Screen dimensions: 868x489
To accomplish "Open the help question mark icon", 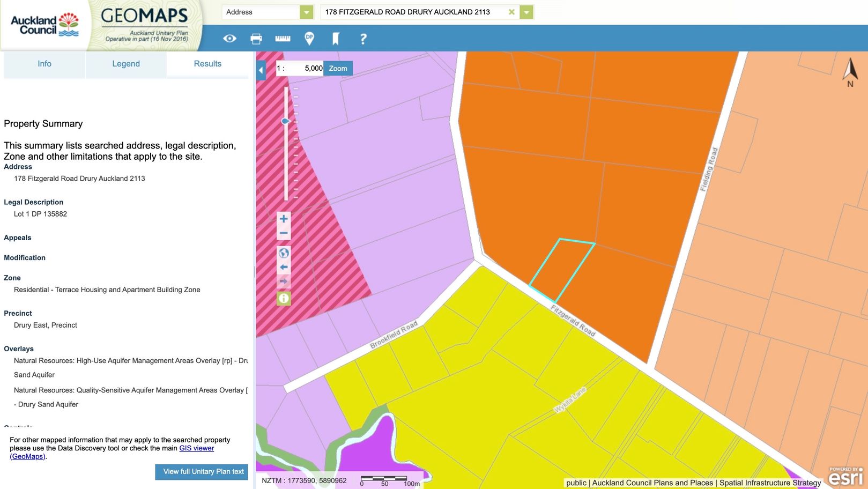I will pyautogui.click(x=363, y=39).
